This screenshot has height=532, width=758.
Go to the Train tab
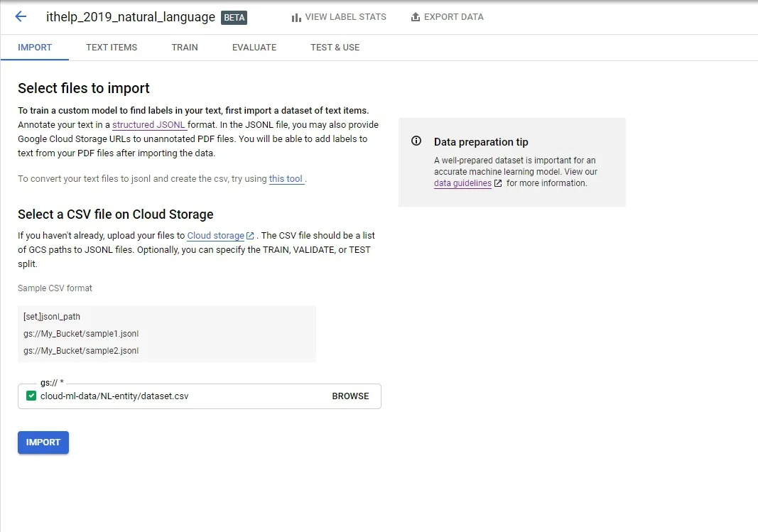coord(185,48)
